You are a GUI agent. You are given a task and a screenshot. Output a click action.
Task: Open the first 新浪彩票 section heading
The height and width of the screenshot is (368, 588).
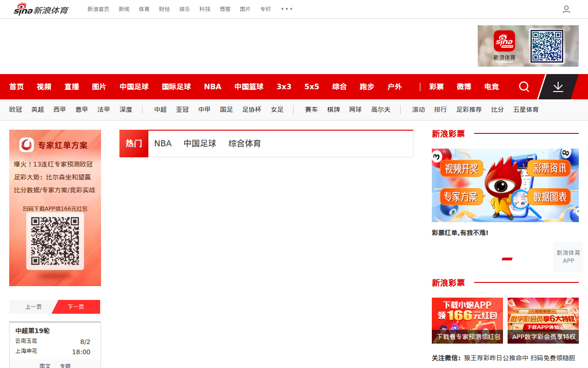tap(448, 134)
